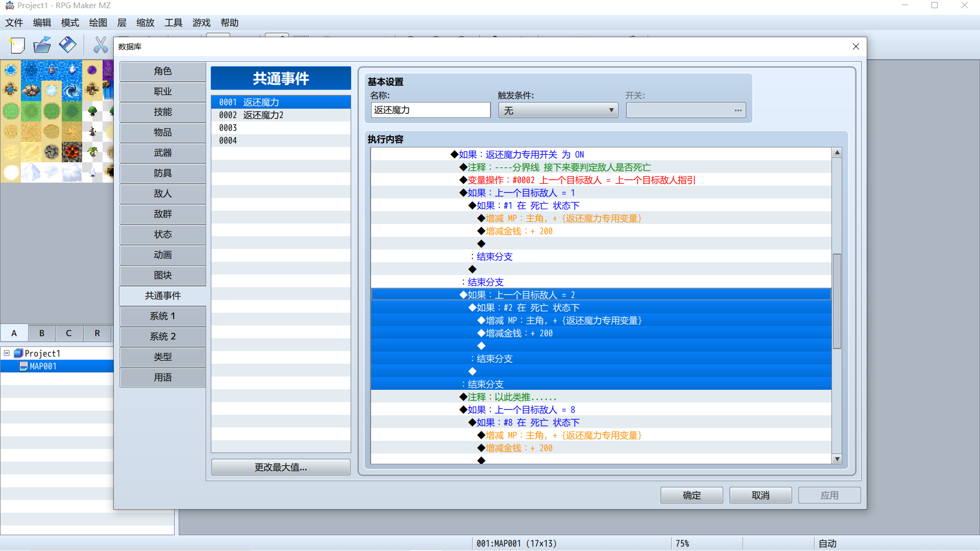Open the 触发条件 trigger dropdown

click(x=558, y=110)
